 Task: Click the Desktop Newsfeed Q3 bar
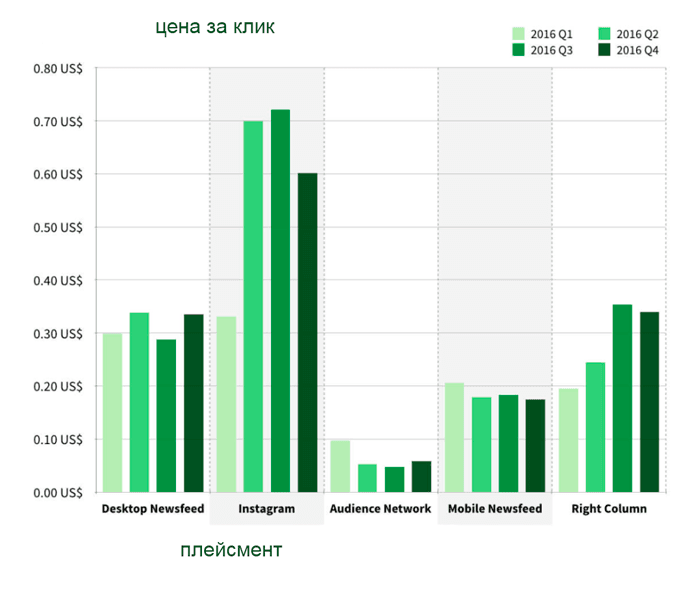(x=166, y=416)
